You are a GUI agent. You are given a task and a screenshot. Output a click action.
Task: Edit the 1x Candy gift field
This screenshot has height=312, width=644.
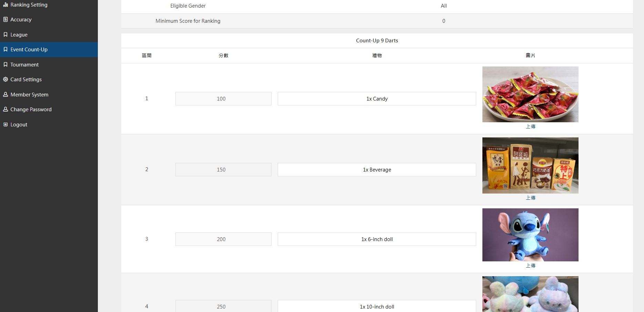click(x=377, y=99)
